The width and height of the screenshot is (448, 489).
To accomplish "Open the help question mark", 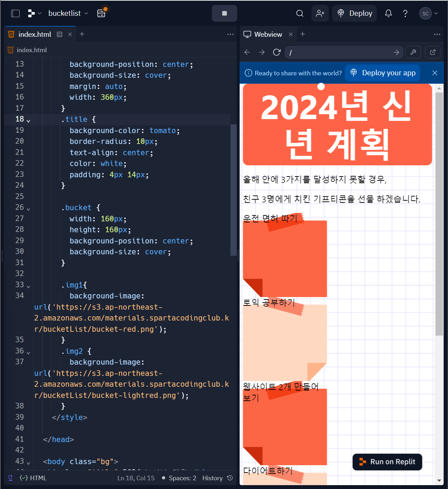I will point(405,13).
